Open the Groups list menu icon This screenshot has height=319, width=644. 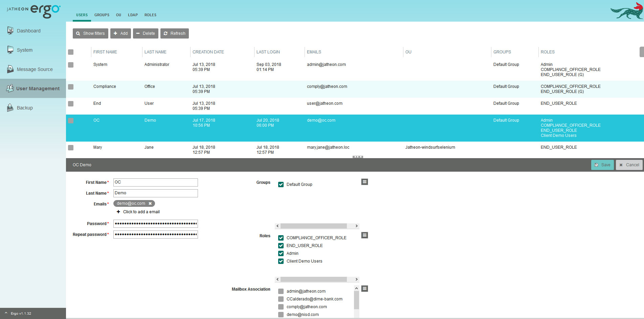[x=364, y=182]
